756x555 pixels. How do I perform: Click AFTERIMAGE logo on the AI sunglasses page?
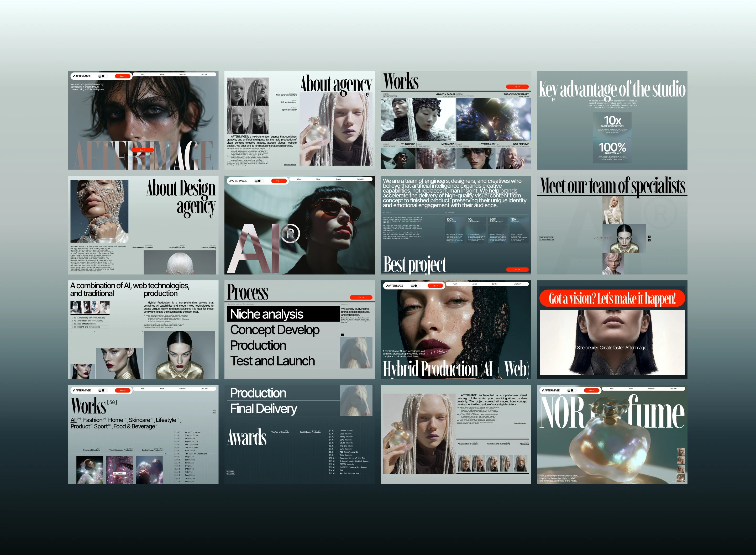tap(238, 181)
